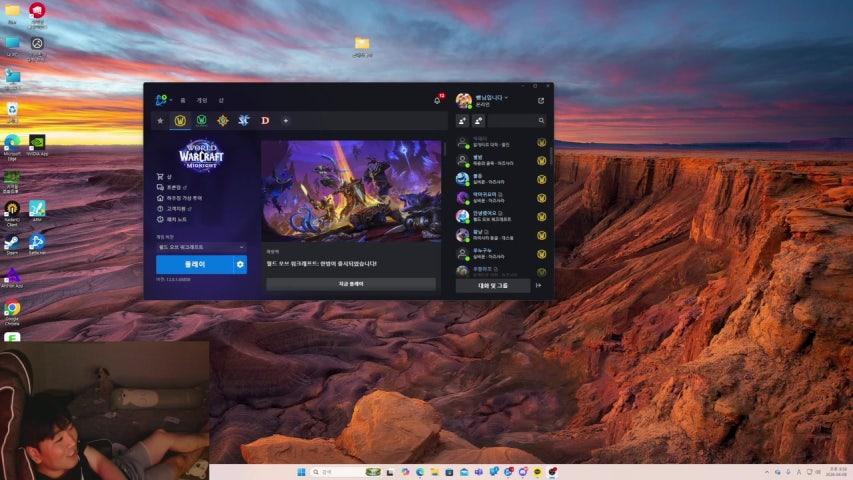
Task: Open the Shop tab in Battle.net
Action: click(221, 101)
